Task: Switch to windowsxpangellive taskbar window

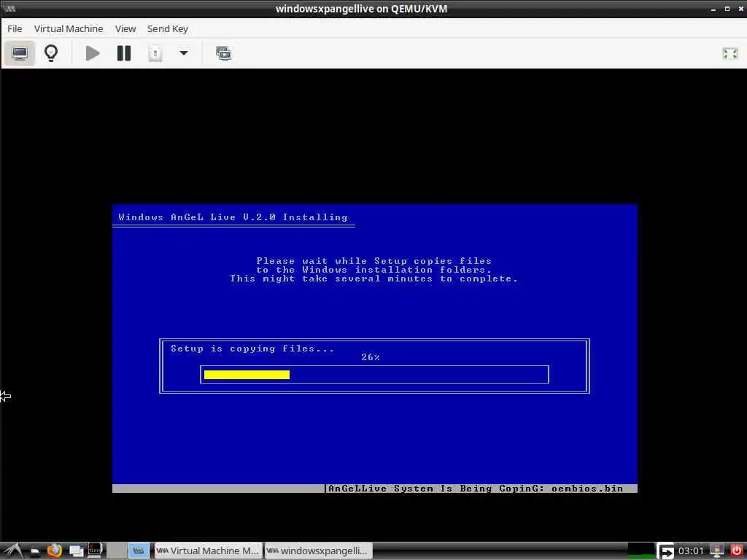Action: [x=318, y=551]
